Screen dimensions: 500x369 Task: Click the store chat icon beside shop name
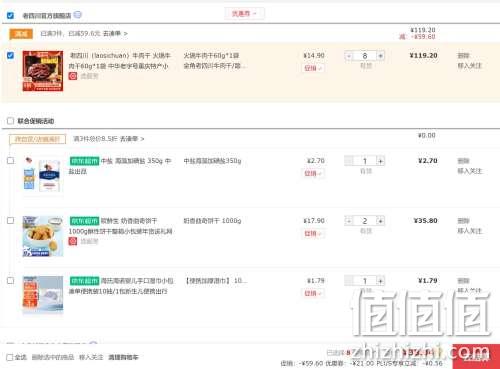77,15
